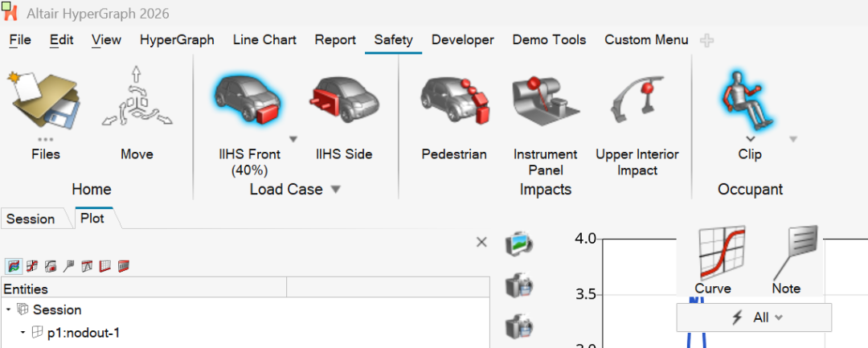Switch to the HyperGraph ribbon
The height and width of the screenshot is (348, 868).
[177, 40]
